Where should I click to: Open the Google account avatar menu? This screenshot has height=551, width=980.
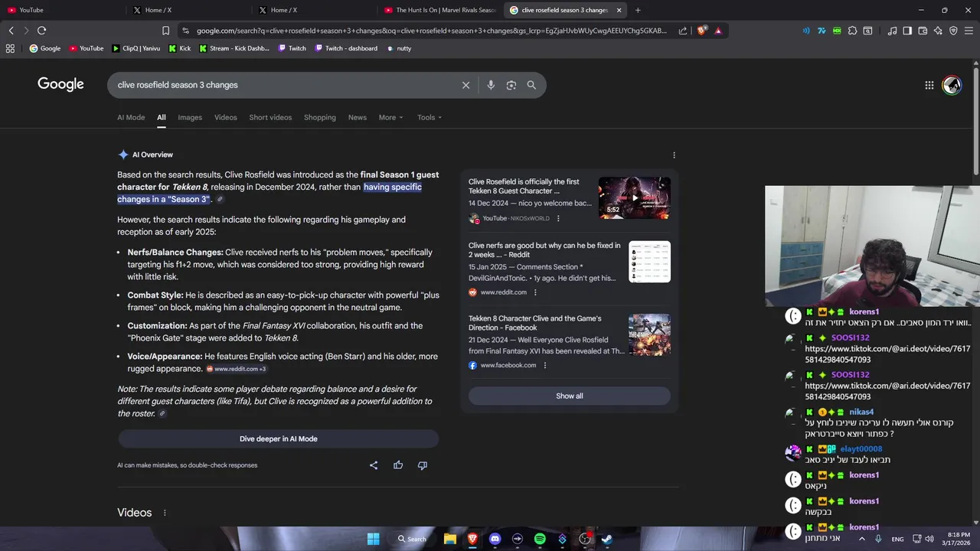click(952, 85)
